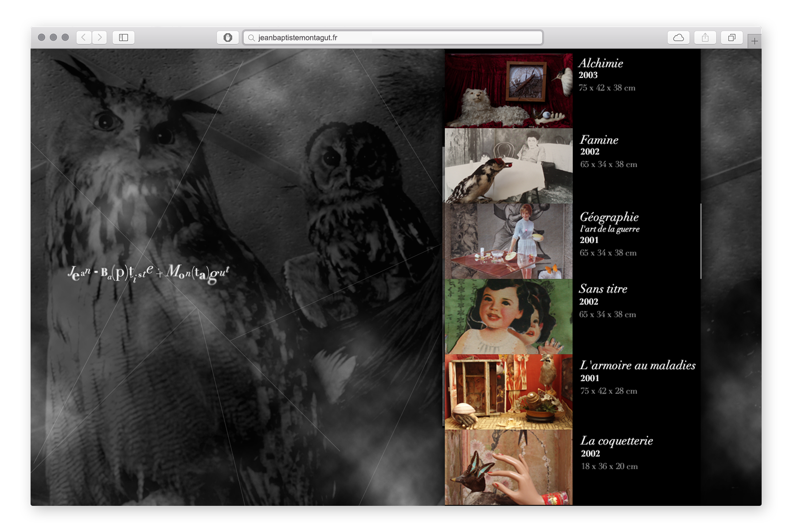Click the Jean-Baptiste Montagut logo text

(149, 273)
